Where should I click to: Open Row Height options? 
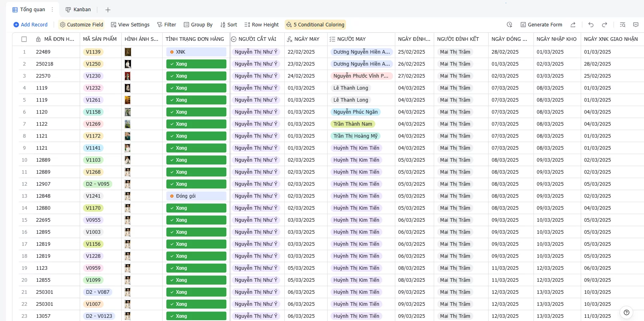261,25
